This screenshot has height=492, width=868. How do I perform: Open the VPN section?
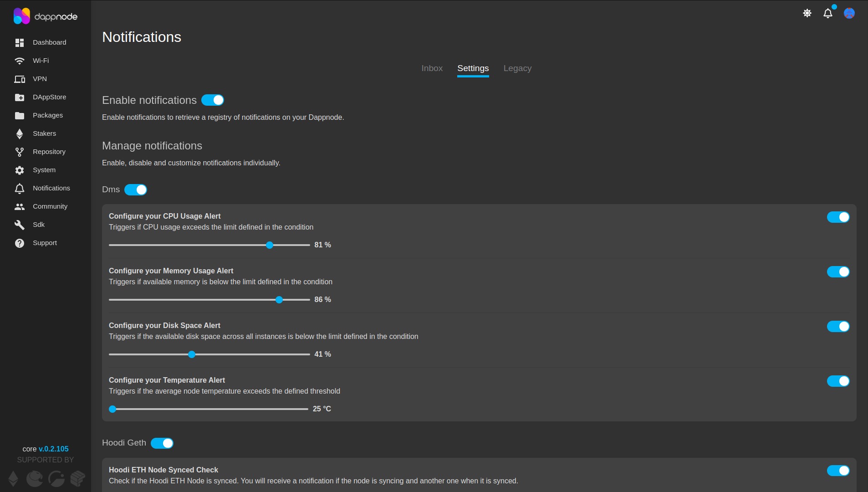pos(40,78)
